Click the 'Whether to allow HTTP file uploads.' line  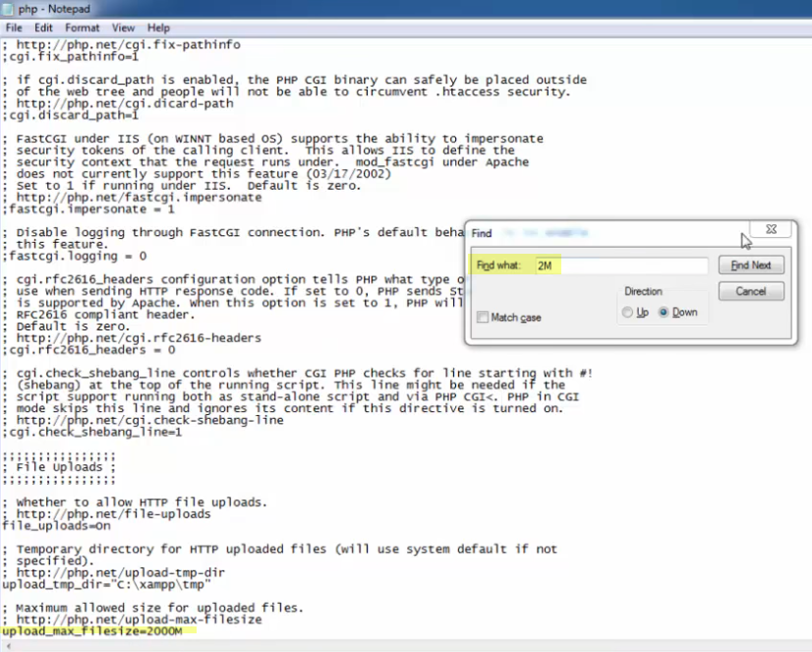135,503
